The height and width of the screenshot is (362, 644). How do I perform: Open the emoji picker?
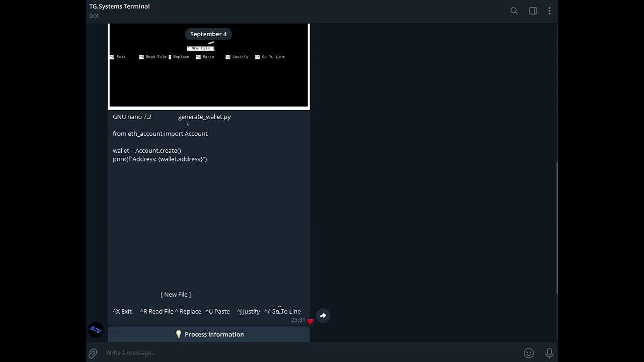[529, 353]
